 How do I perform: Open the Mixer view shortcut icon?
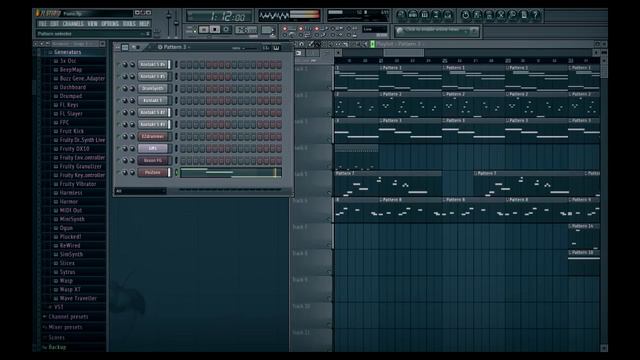(x=448, y=16)
